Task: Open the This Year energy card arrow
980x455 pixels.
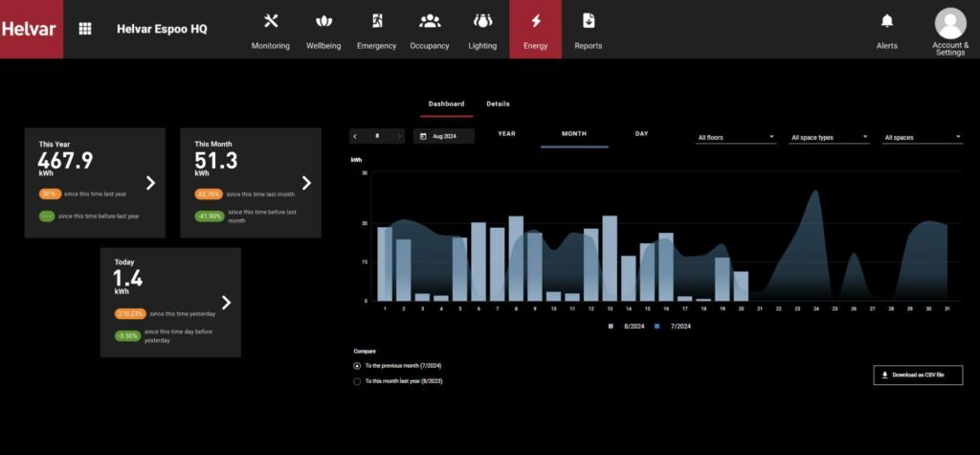Action: [x=150, y=183]
